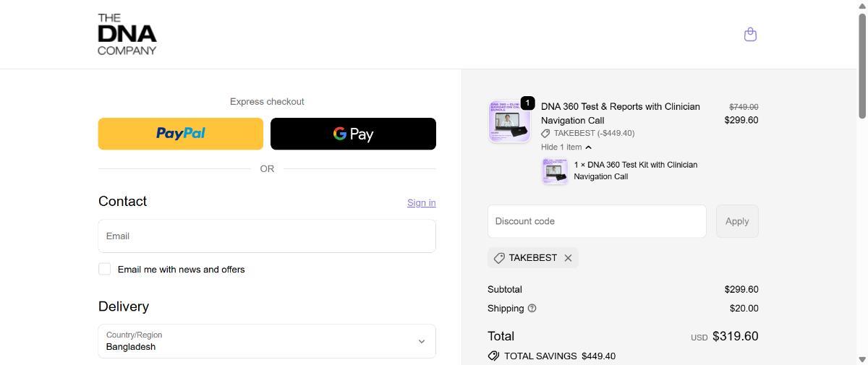
Task: Click The DNA Company logo
Action: tap(127, 34)
